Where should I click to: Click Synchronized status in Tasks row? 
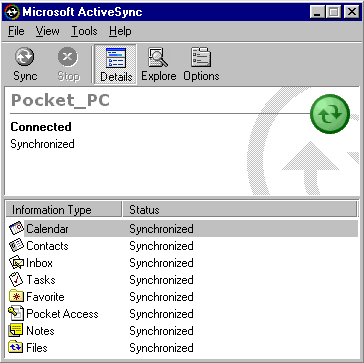pyautogui.click(x=161, y=280)
